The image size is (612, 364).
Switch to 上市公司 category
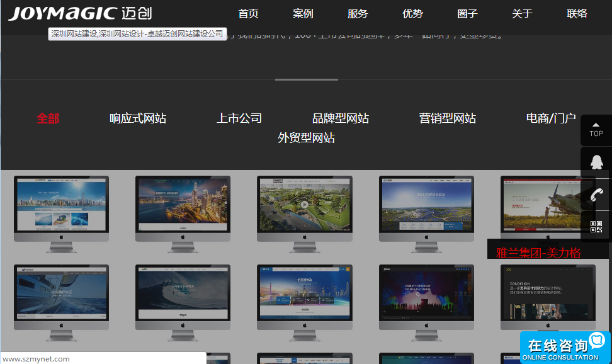(239, 118)
